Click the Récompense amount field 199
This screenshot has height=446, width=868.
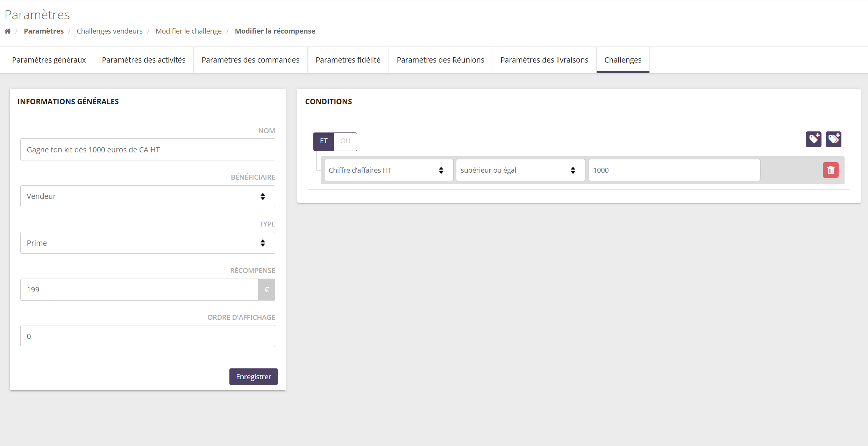(x=139, y=289)
